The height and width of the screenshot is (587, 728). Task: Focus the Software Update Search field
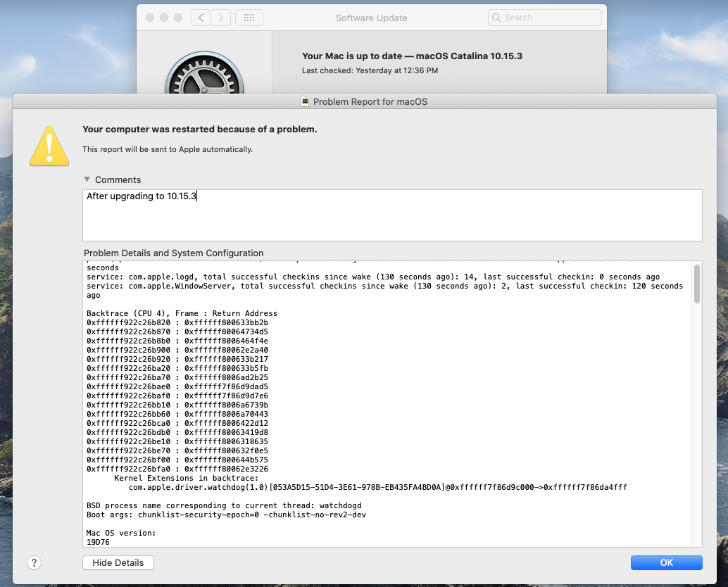click(x=545, y=18)
